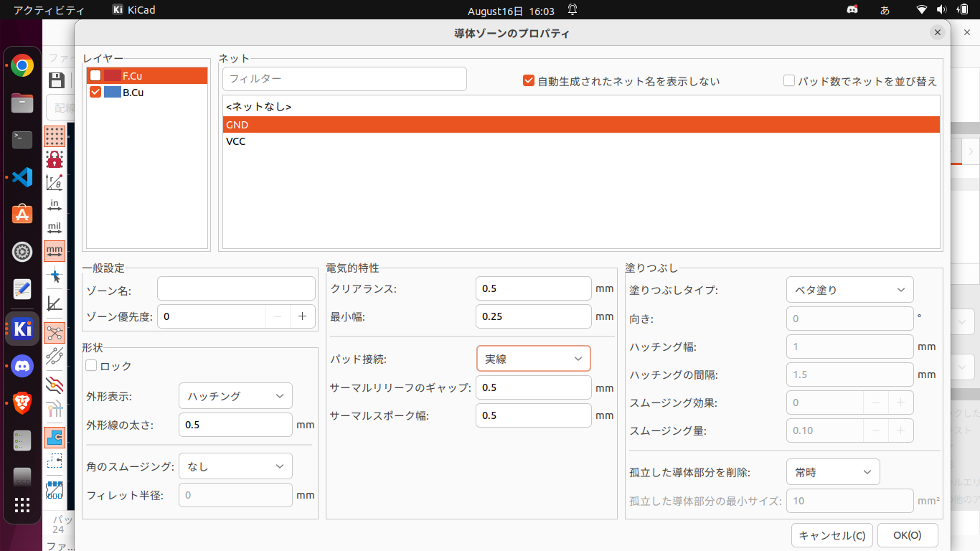Enable the ロック checkbox

[x=91, y=366]
